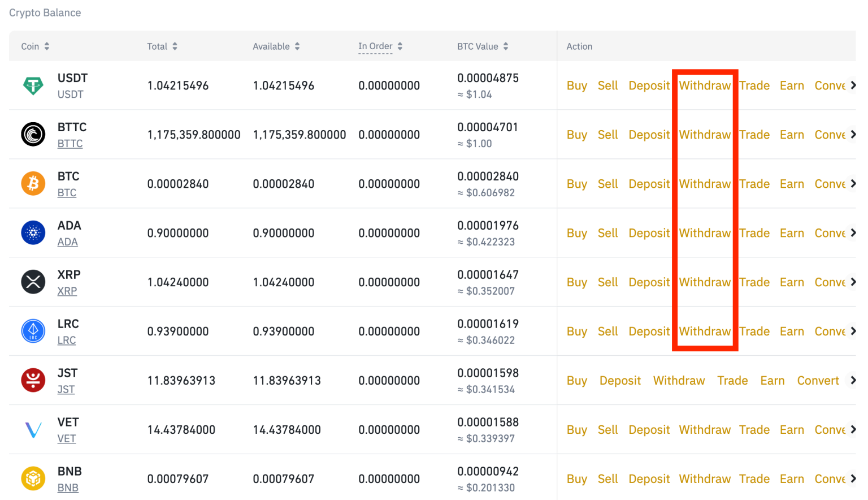
Task: Open Deposit for ADA
Action: (649, 233)
